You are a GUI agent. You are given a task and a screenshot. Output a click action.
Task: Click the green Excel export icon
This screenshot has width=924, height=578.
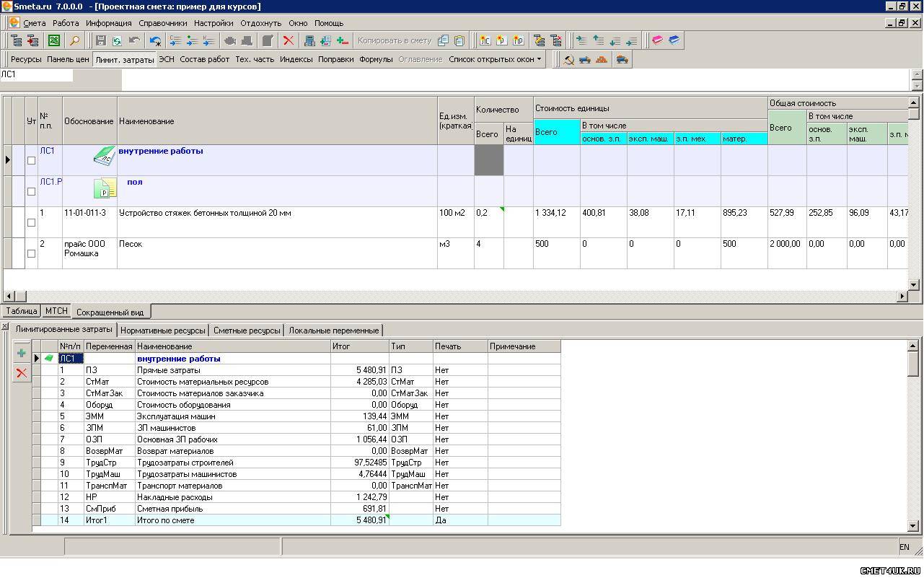click(54, 41)
